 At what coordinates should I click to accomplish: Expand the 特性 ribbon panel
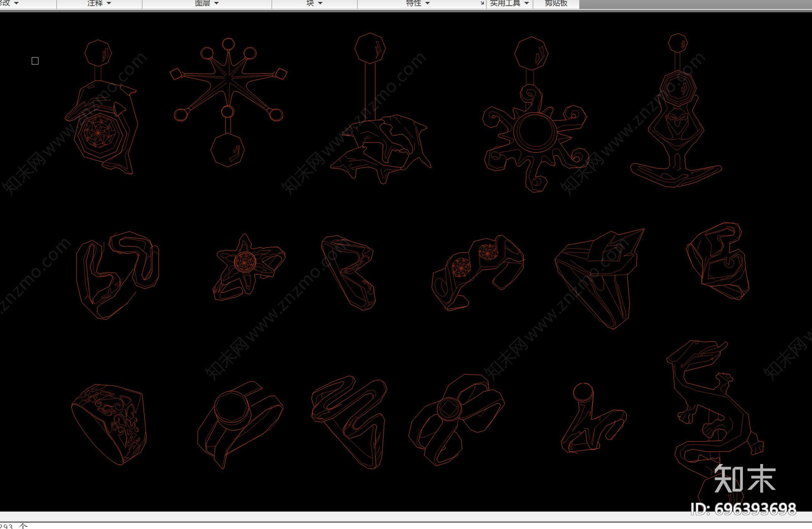pyautogui.click(x=418, y=4)
